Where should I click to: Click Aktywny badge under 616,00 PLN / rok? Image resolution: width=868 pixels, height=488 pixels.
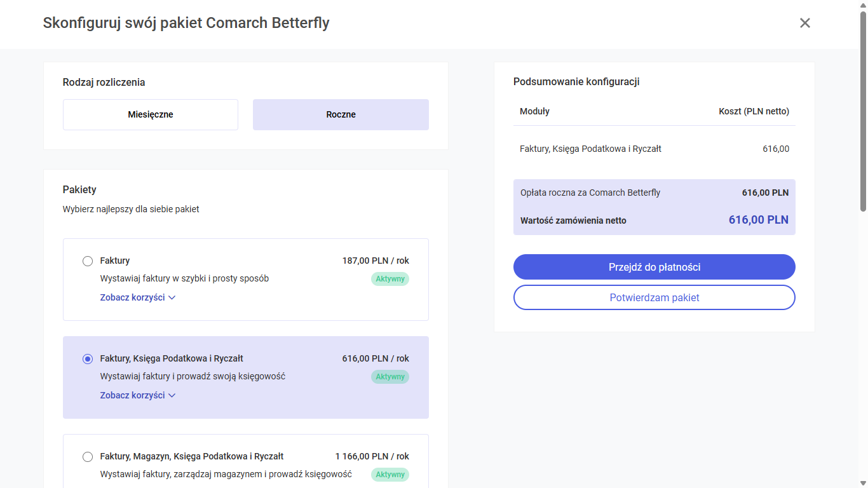(390, 377)
